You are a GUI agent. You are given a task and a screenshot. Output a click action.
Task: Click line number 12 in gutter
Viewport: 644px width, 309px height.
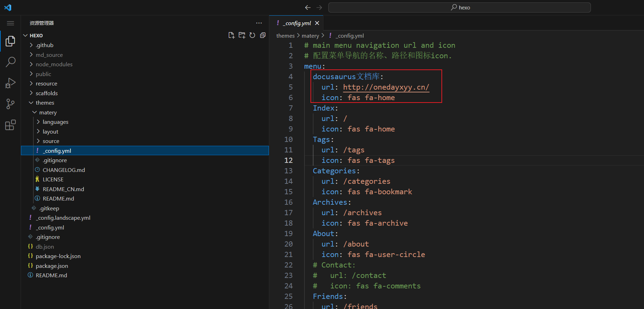tap(288, 160)
